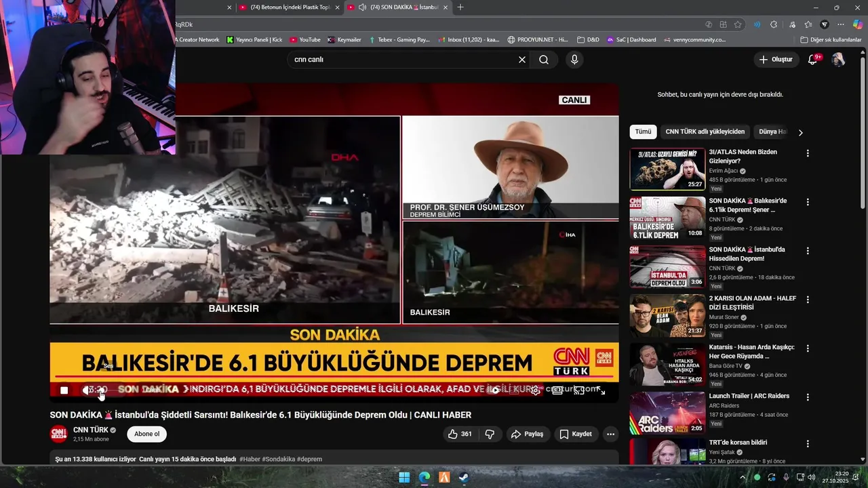Open the 3I/ATLAS video thumbnail
The width and height of the screenshot is (868, 488).
click(667, 169)
